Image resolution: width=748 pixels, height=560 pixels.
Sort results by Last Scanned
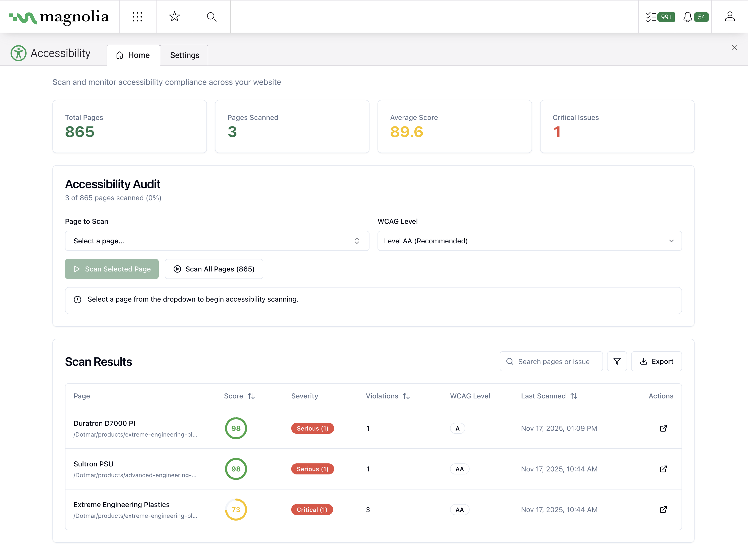574,396
